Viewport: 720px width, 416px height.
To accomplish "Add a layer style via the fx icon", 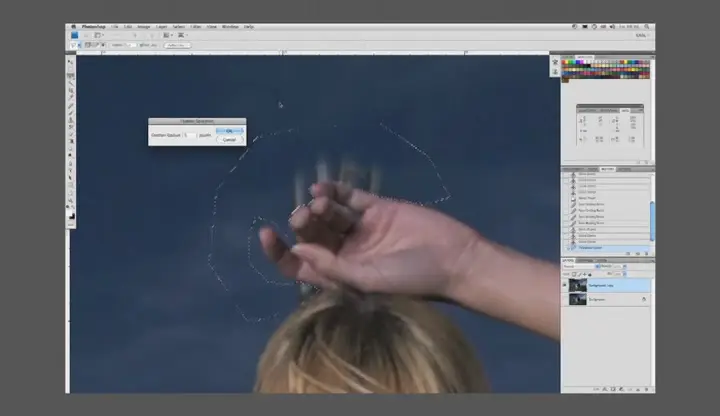I will coord(605,389).
